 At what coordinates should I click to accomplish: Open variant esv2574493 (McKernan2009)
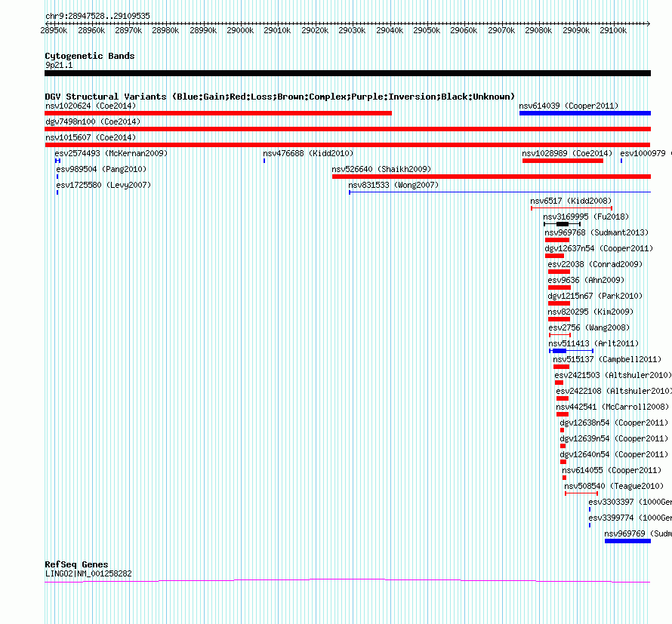click(111, 153)
